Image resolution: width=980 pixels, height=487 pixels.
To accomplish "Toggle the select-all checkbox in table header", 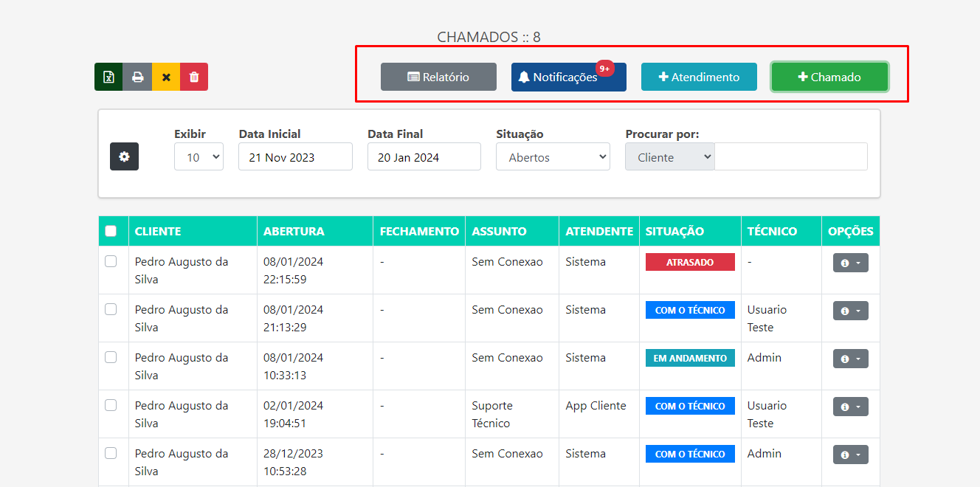I will (x=111, y=231).
